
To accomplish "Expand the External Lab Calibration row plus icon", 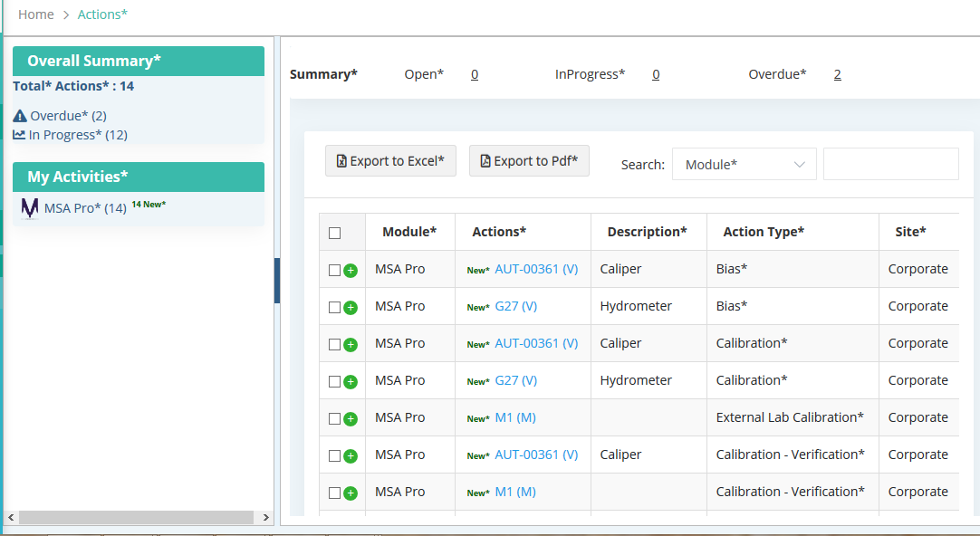I will coord(351,418).
